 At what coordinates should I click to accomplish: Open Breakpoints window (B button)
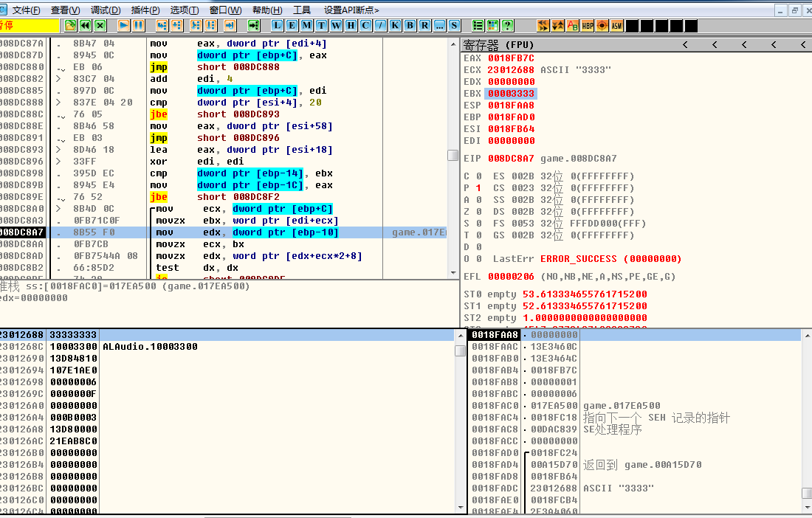coord(410,26)
